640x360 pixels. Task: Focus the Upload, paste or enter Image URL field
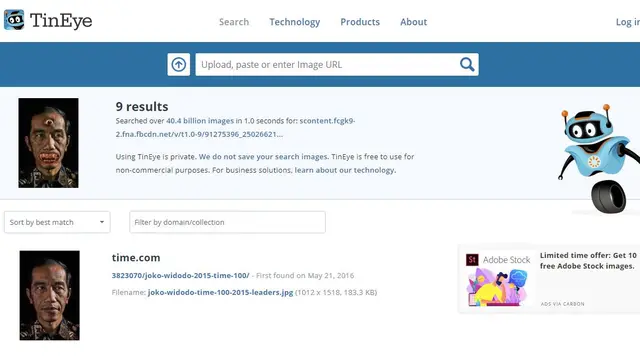[327, 64]
